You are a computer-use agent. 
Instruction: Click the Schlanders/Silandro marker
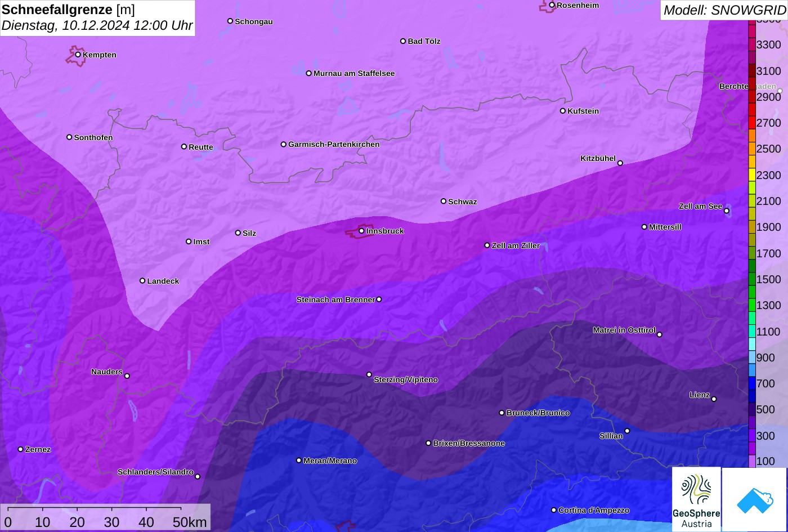tap(198, 477)
